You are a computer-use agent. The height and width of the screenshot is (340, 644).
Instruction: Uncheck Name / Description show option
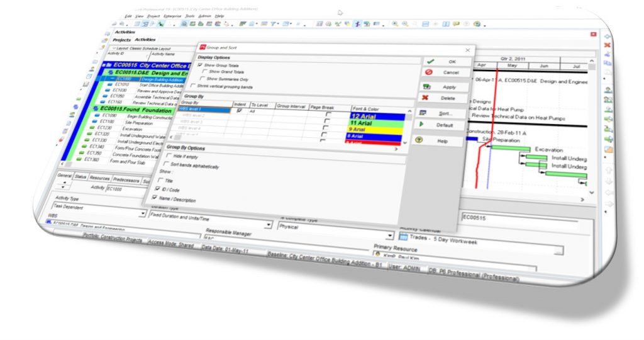[x=154, y=197]
